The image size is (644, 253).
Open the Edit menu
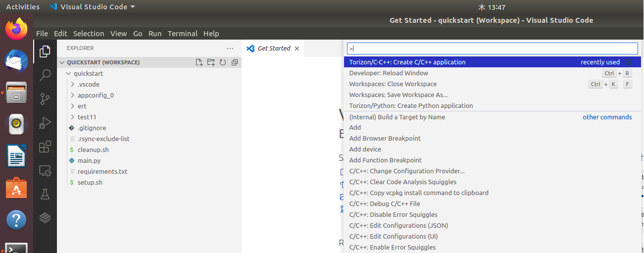[60, 34]
